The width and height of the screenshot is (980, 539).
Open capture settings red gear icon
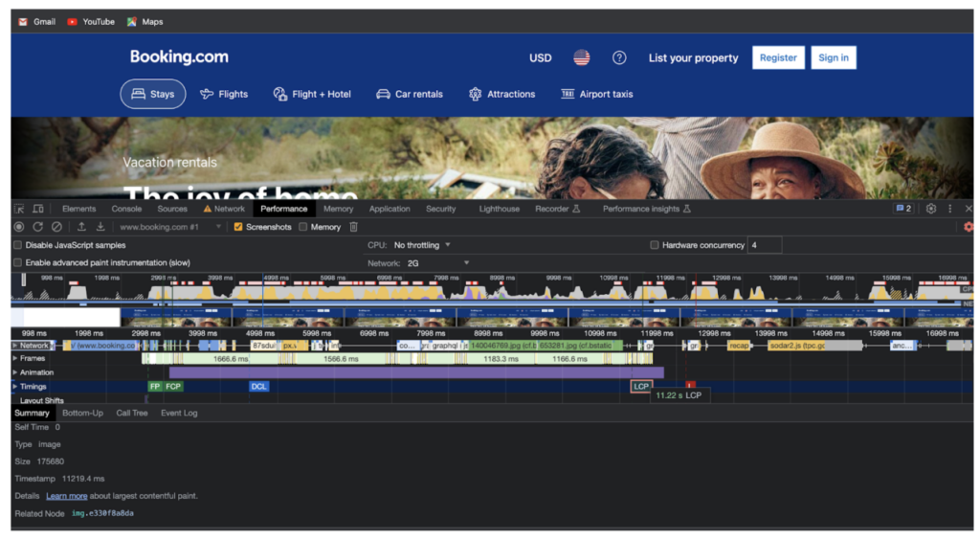[968, 227]
